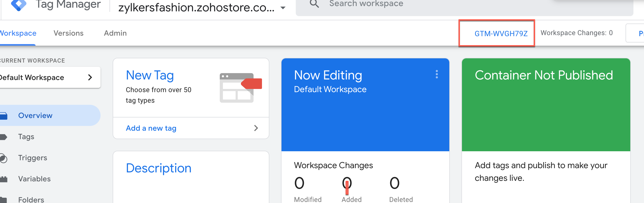644x203 pixels.
Task: Click the Container Not Published heading
Action: (x=544, y=75)
